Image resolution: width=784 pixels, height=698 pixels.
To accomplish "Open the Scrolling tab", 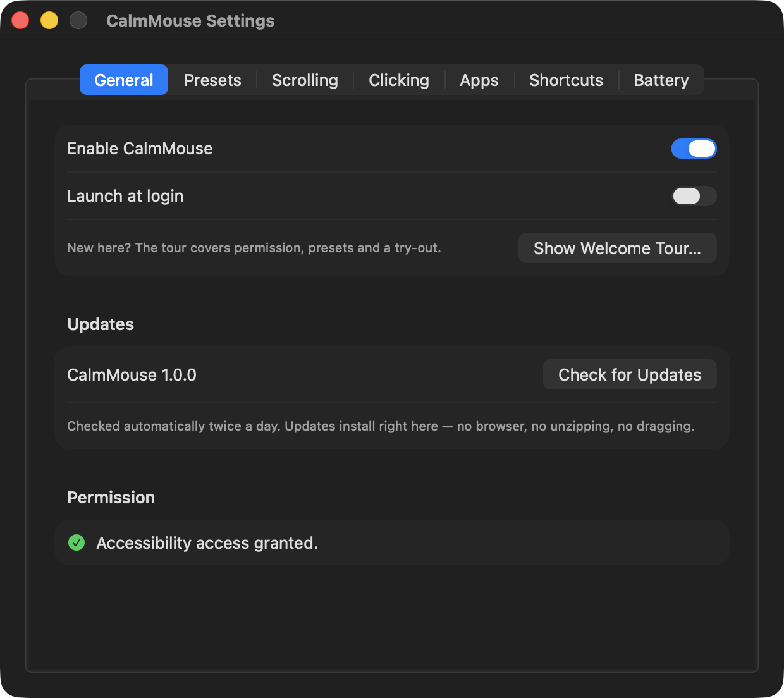I will coord(305,80).
